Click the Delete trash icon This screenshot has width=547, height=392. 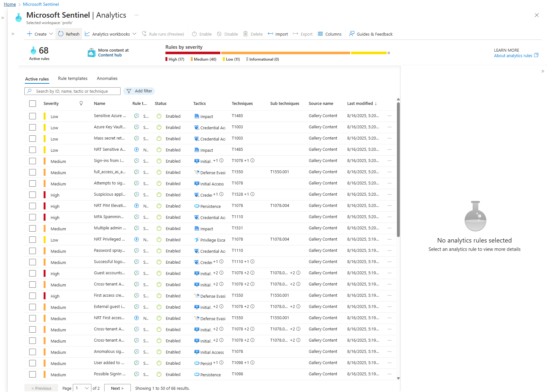click(x=246, y=34)
